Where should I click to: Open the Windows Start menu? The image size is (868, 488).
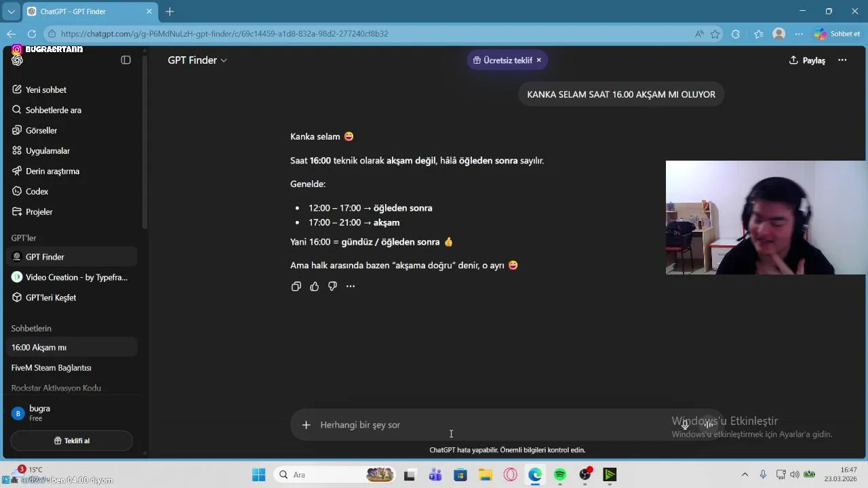click(259, 474)
